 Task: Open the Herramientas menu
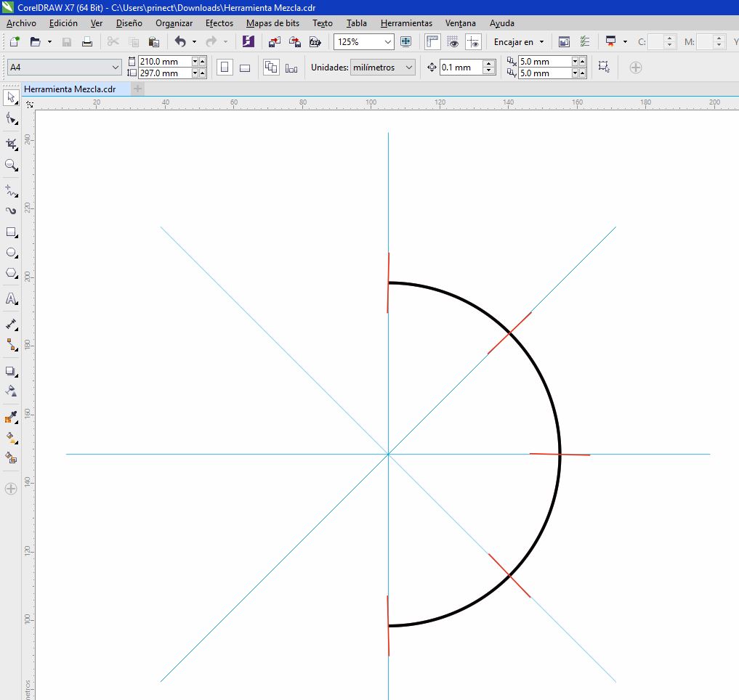406,23
